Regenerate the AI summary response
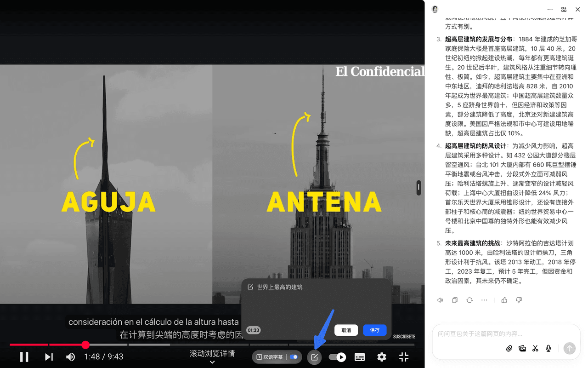Image resolution: width=588 pixels, height=368 pixels. 469,300
